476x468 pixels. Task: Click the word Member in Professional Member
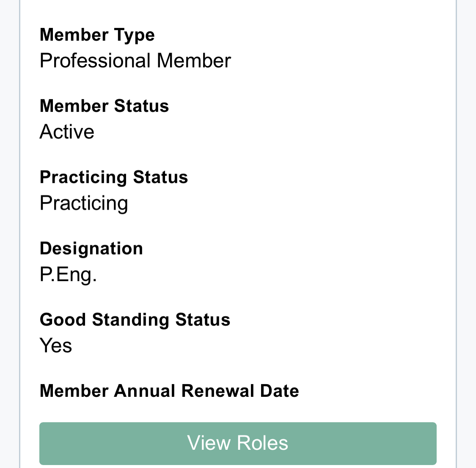(x=194, y=61)
